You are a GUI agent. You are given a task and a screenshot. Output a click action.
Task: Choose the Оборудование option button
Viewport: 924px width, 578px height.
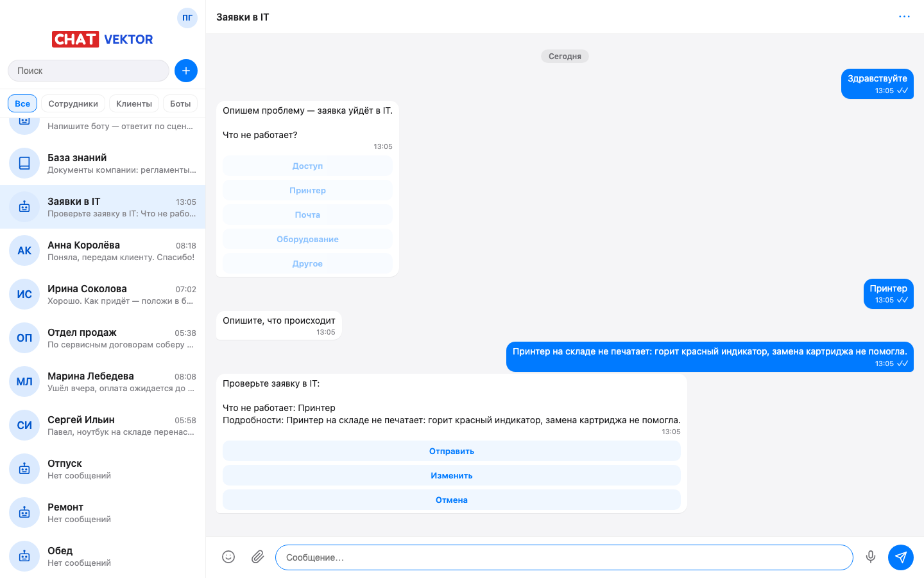[x=307, y=239]
